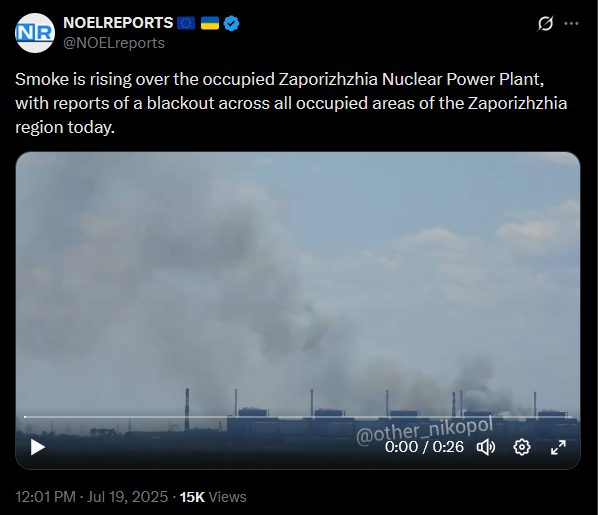Screen dimensions: 598x515
Task: Play the Zaporizhzhia smoke video
Action: (37, 447)
